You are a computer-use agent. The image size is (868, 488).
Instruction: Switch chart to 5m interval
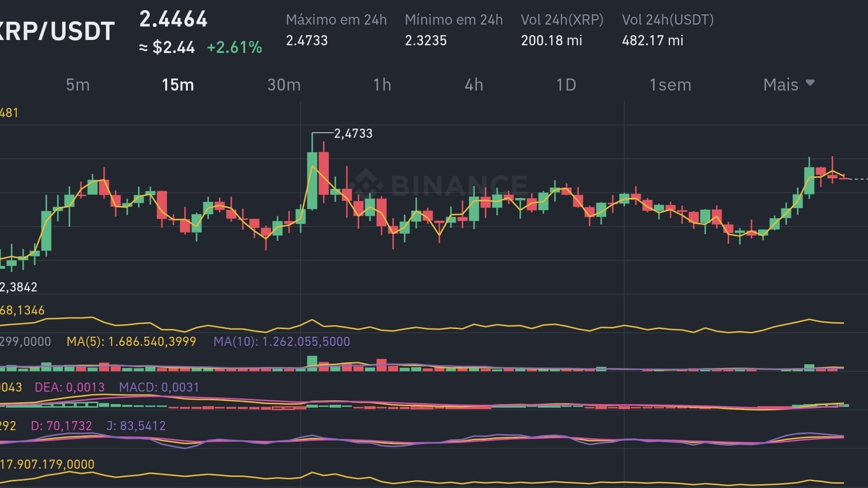point(78,85)
